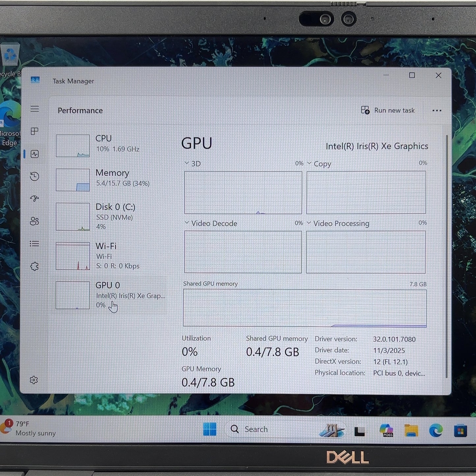Open the Users page icon
This screenshot has height=476, width=476.
(35, 221)
